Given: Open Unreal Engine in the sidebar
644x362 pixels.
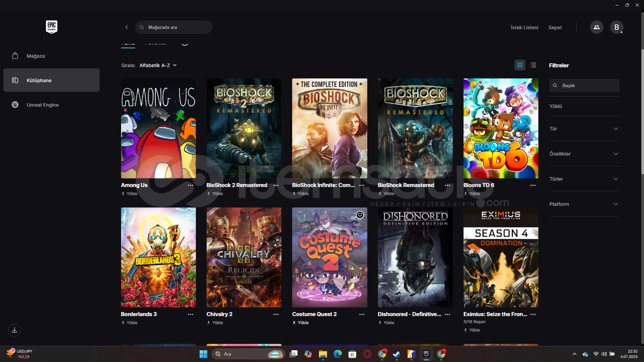Looking at the screenshot, I should pyautogui.click(x=51, y=105).
